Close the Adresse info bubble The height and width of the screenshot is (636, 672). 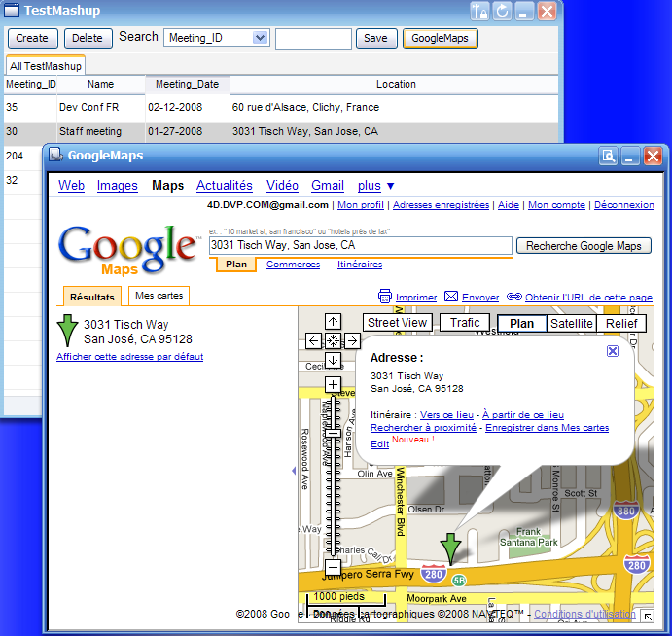612,351
